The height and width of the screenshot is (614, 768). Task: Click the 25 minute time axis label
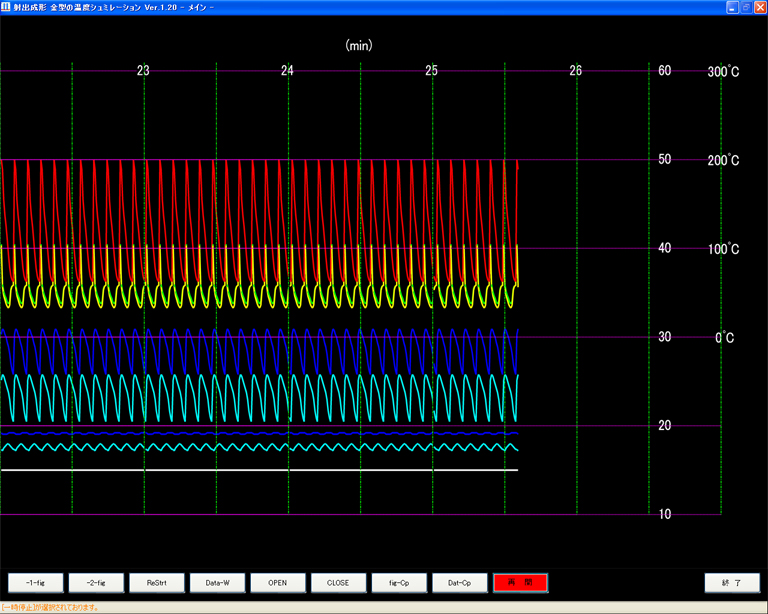point(432,71)
